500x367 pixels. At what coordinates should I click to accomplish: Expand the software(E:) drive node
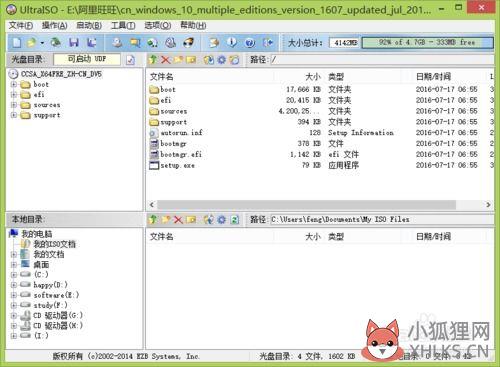14,295
